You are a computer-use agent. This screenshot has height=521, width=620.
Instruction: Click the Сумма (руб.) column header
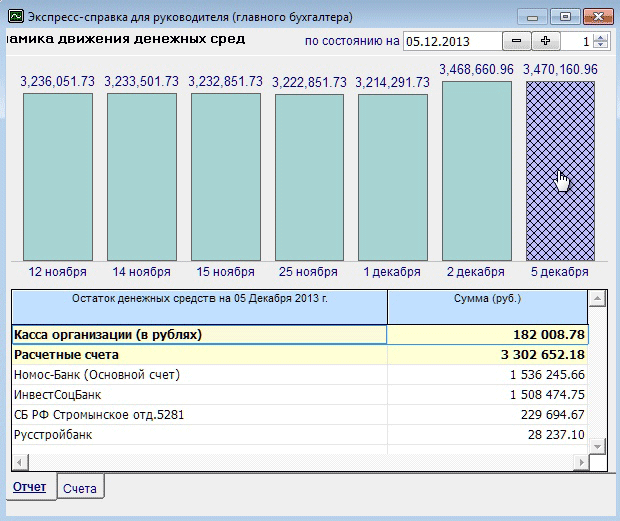488,307
